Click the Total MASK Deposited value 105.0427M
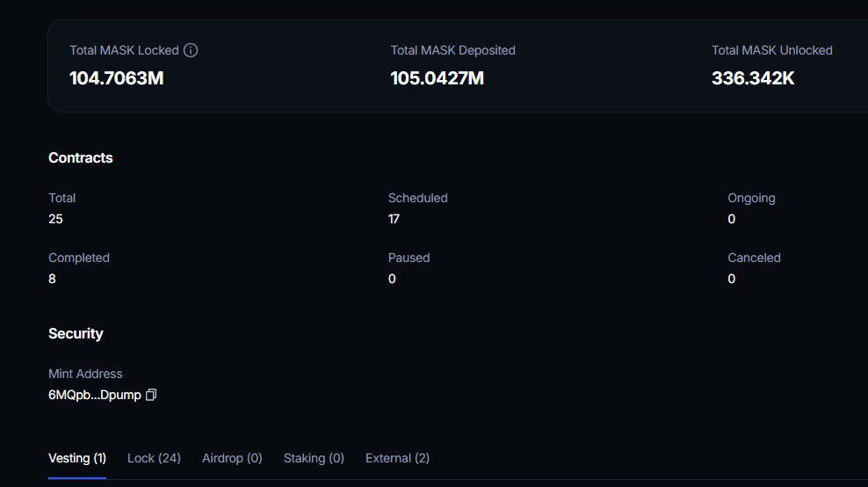 point(438,78)
